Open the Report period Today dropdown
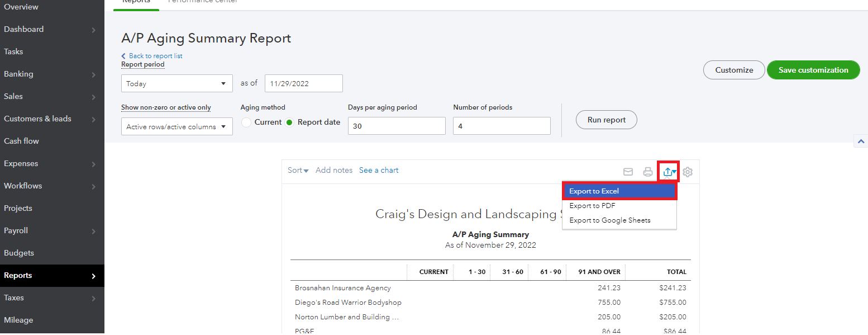 [177, 84]
